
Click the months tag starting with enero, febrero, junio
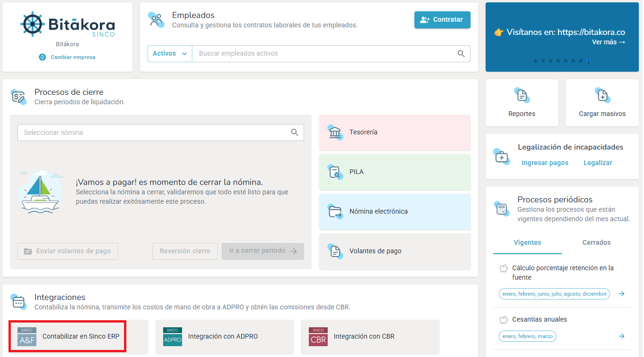pyautogui.click(x=554, y=294)
